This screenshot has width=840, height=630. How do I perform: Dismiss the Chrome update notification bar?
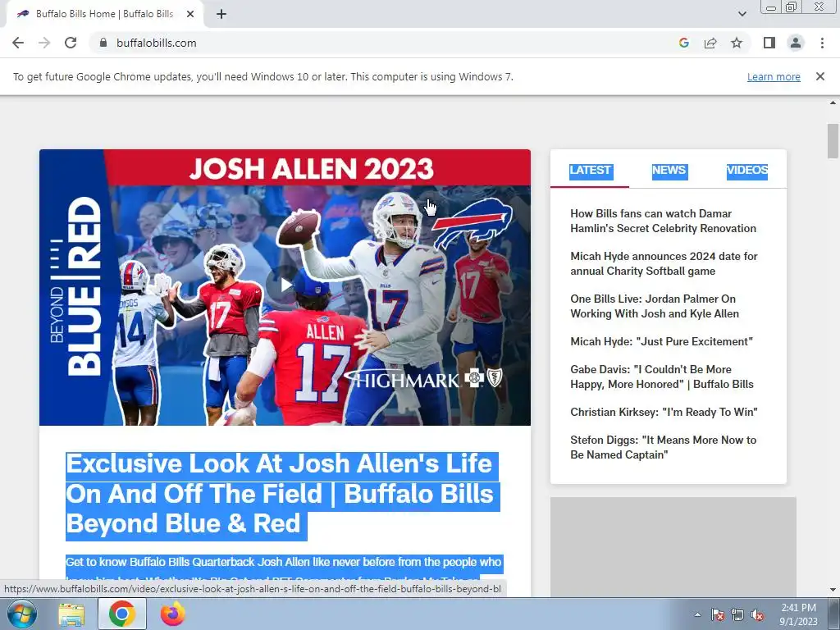(819, 76)
